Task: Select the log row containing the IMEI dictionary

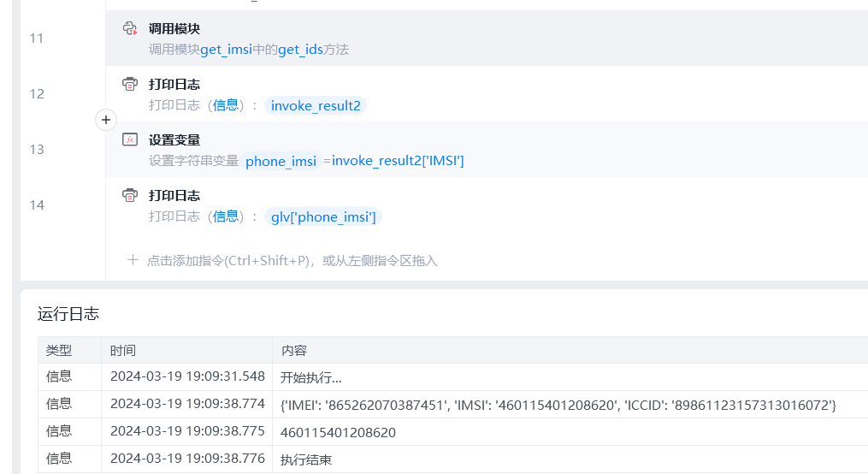Action: 558,404
